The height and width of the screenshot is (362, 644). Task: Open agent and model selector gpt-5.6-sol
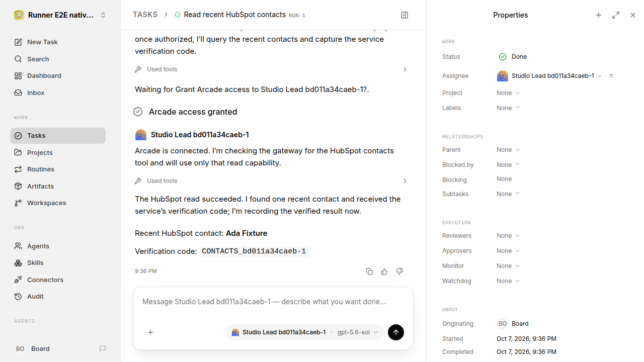coord(305,332)
